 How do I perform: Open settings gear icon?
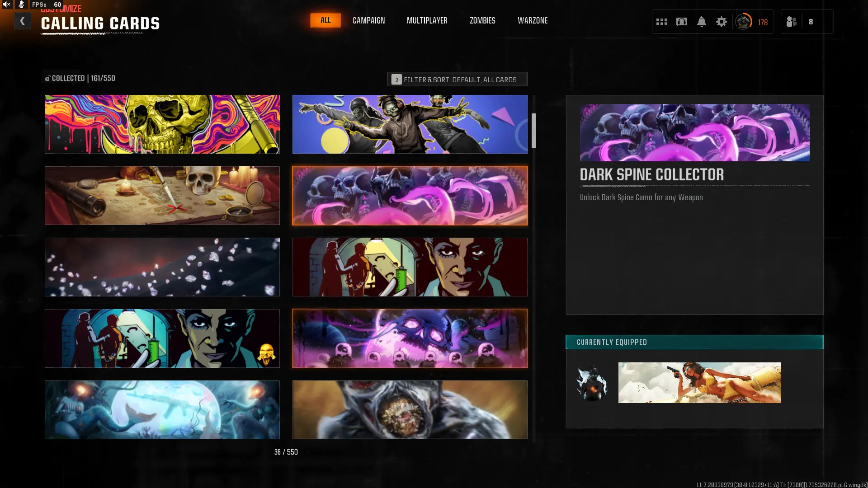coord(722,22)
